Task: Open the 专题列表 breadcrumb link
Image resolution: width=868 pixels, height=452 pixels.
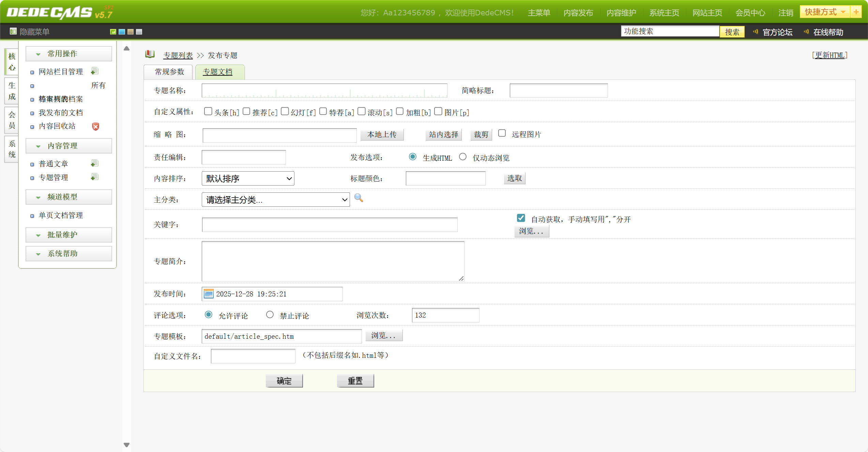Action: pos(178,55)
